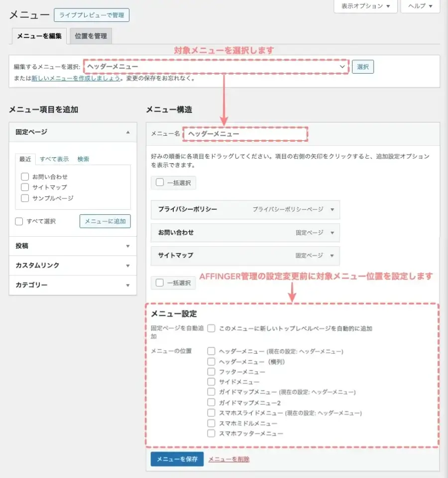Expand options for プライバシーポリシー menu item
448x478 pixels.
[333, 209]
